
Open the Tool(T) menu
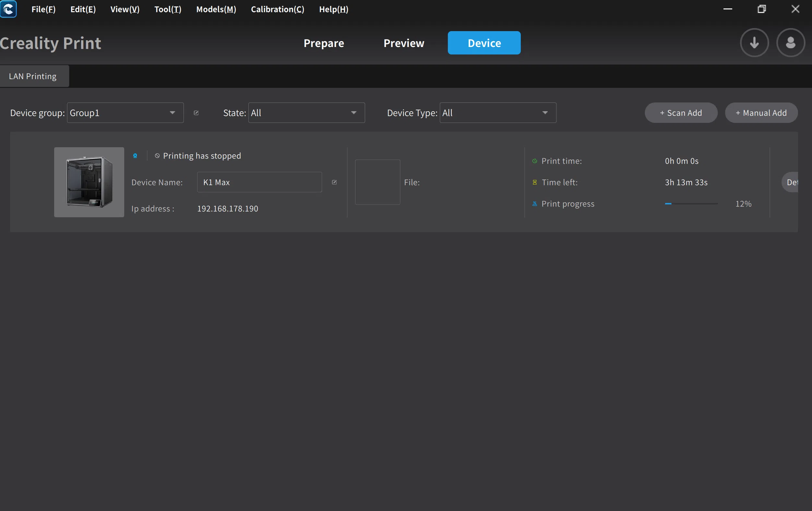(168, 9)
